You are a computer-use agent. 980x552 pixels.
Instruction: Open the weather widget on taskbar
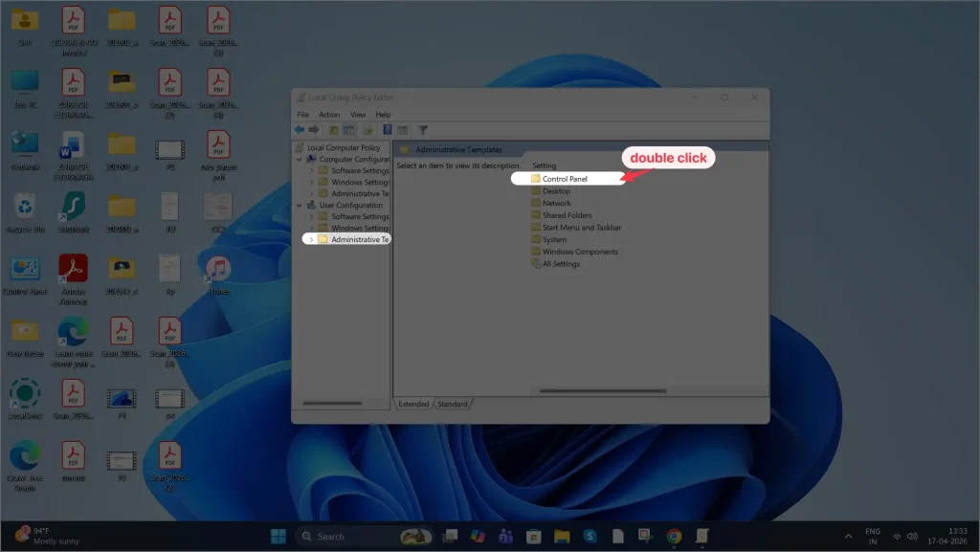pyautogui.click(x=48, y=537)
